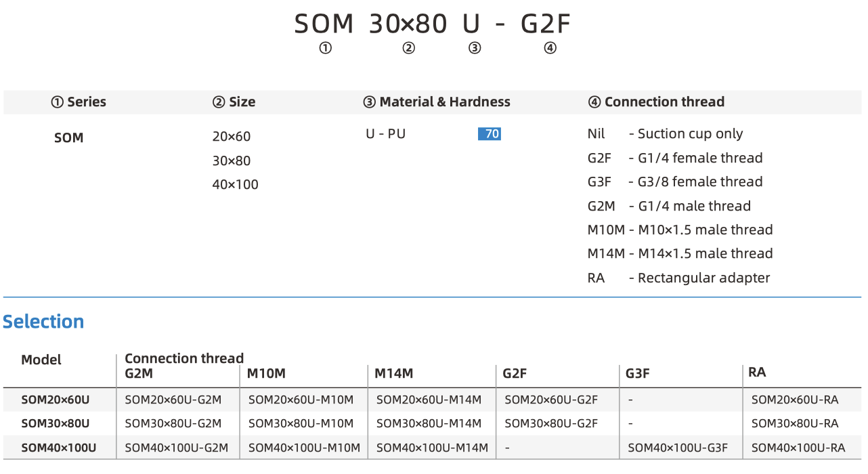Image resolution: width=868 pixels, height=474 pixels.
Task: Click cell SOM40×100U-G2M
Action: click(x=177, y=448)
